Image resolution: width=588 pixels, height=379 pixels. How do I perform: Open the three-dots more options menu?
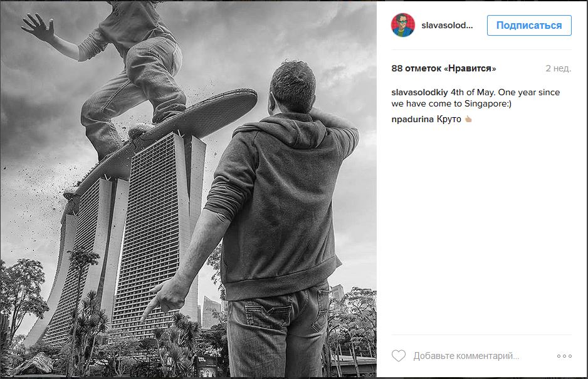tap(564, 356)
